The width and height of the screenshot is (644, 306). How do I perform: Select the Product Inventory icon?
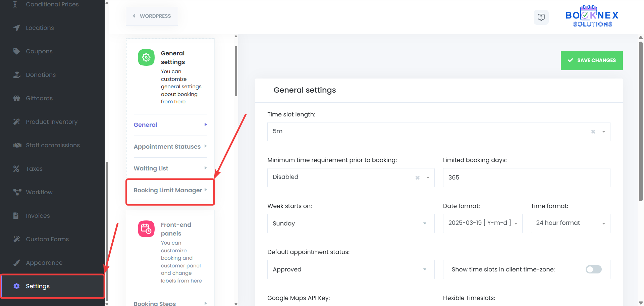17,121
